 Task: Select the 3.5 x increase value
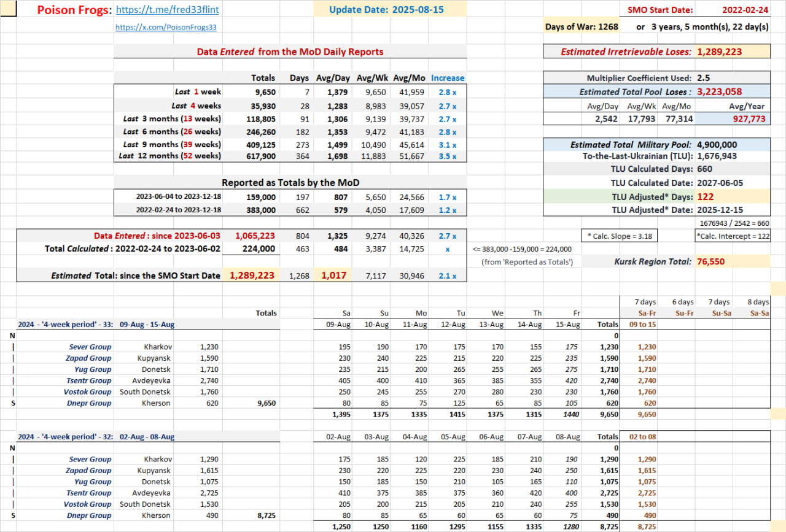448,156
